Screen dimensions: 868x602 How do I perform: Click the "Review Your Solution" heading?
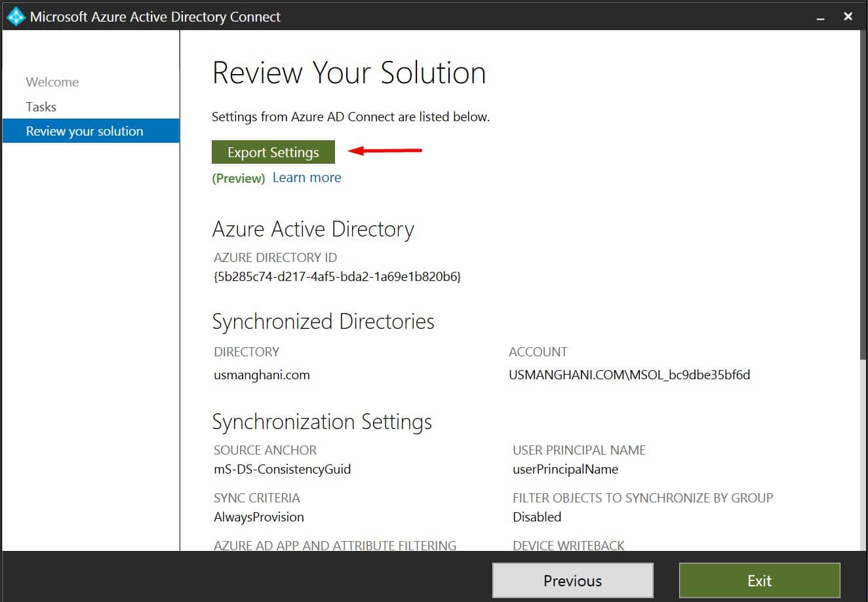(348, 73)
